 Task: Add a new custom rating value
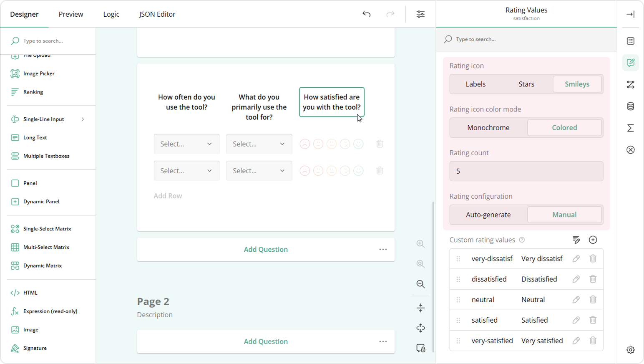593,240
